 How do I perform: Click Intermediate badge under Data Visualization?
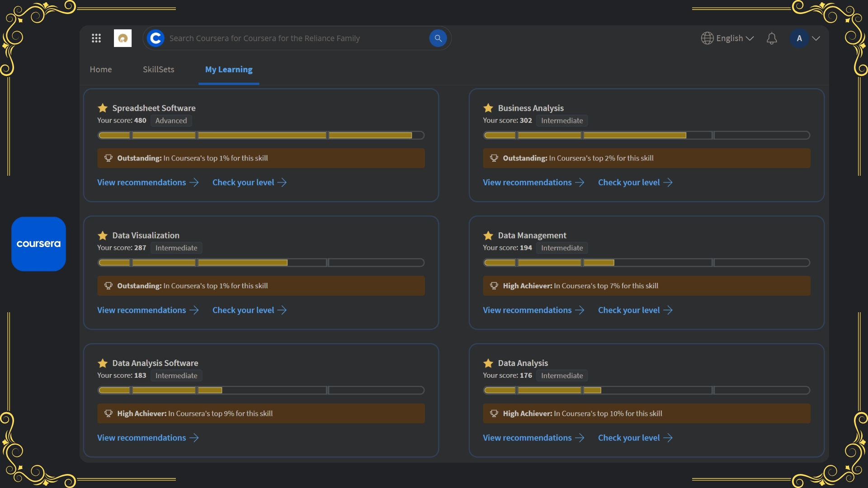pos(176,248)
